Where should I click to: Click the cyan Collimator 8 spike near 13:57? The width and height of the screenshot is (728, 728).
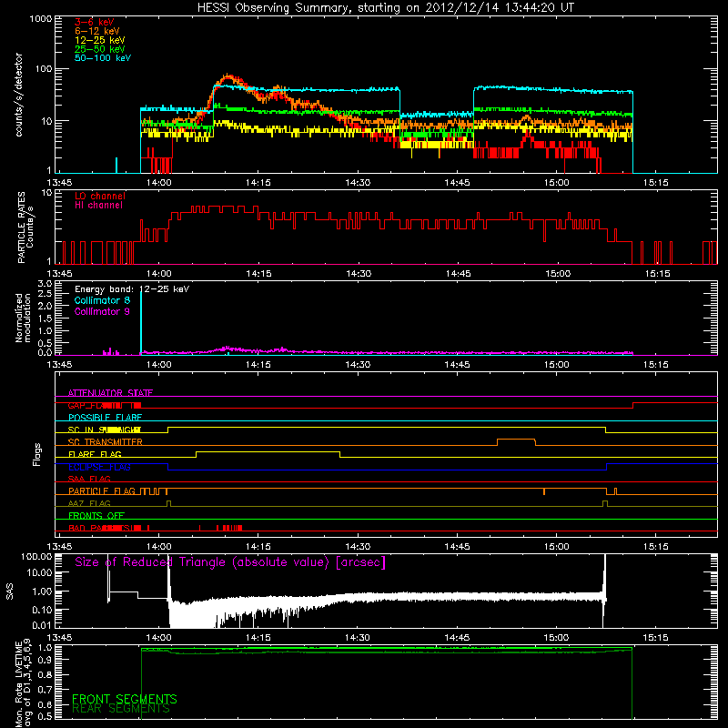pos(141,323)
